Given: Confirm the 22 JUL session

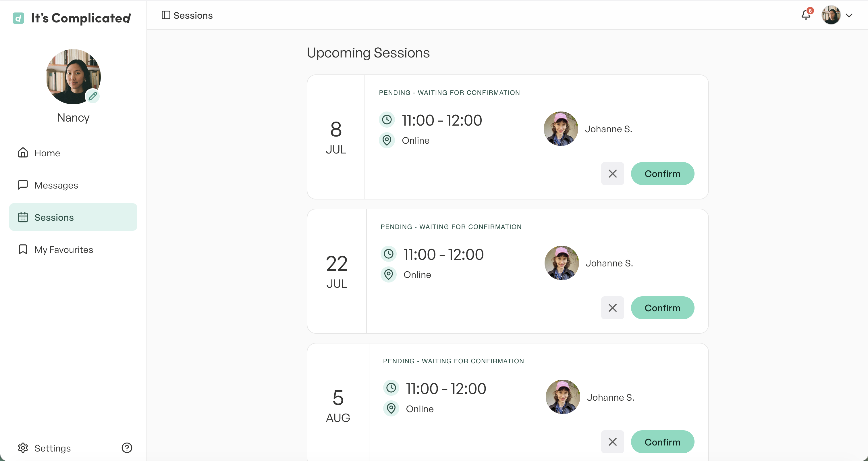Looking at the screenshot, I should click(662, 308).
